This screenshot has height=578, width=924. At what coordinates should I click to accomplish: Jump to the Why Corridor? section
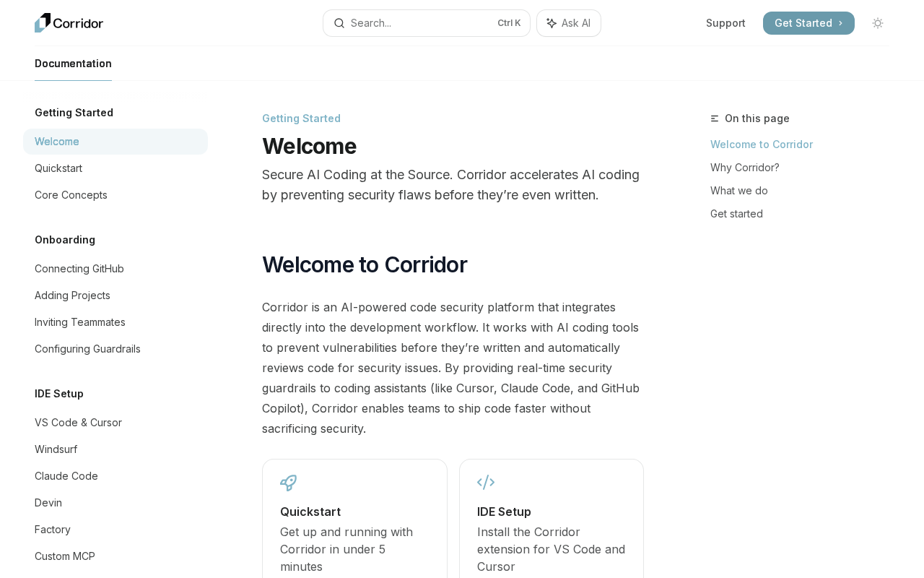tap(745, 168)
